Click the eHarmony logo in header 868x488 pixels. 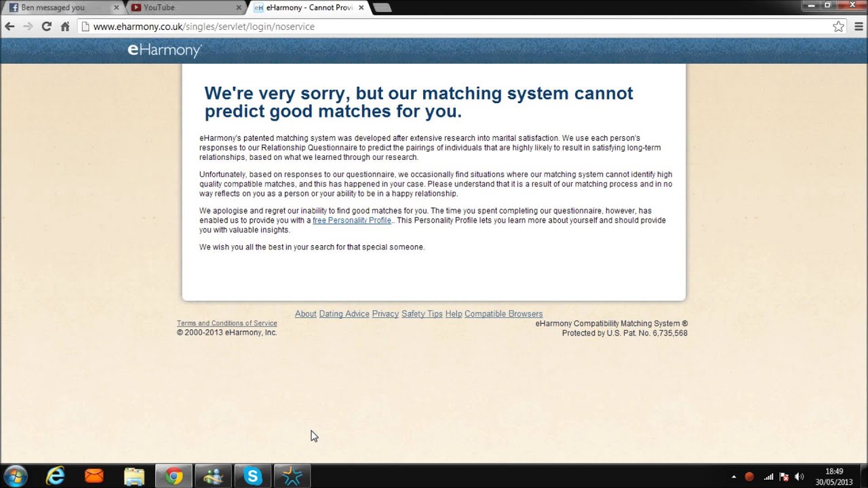pos(165,50)
